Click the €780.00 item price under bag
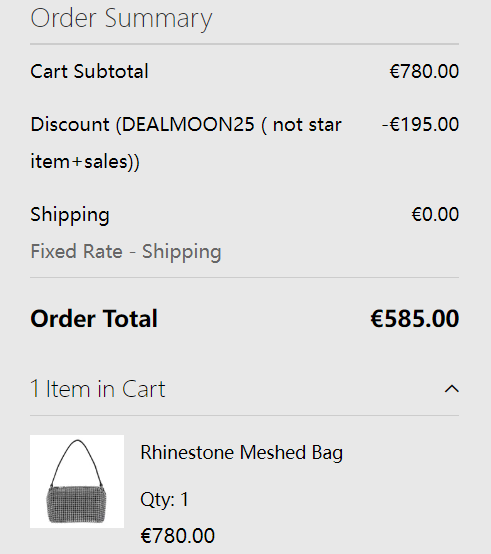491x554 pixels. (x=178, y=536)
